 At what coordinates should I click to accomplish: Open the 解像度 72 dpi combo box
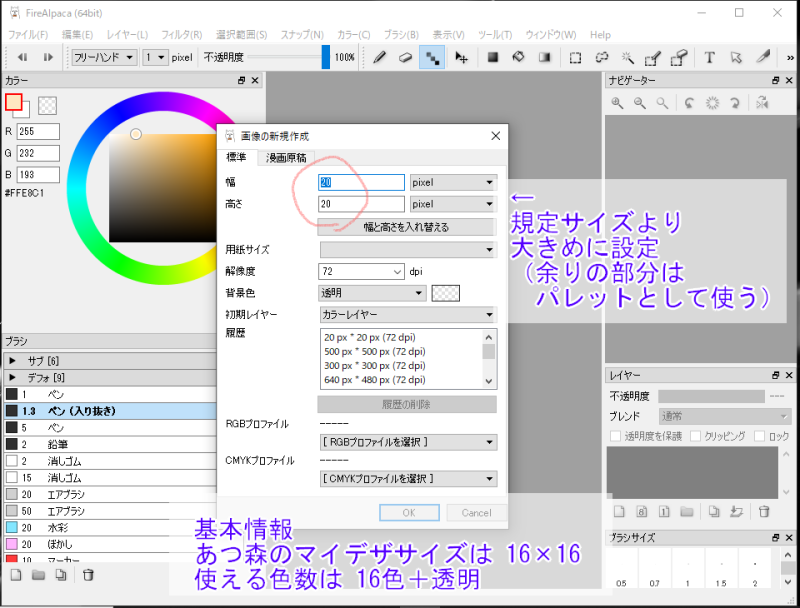[361, 271]
